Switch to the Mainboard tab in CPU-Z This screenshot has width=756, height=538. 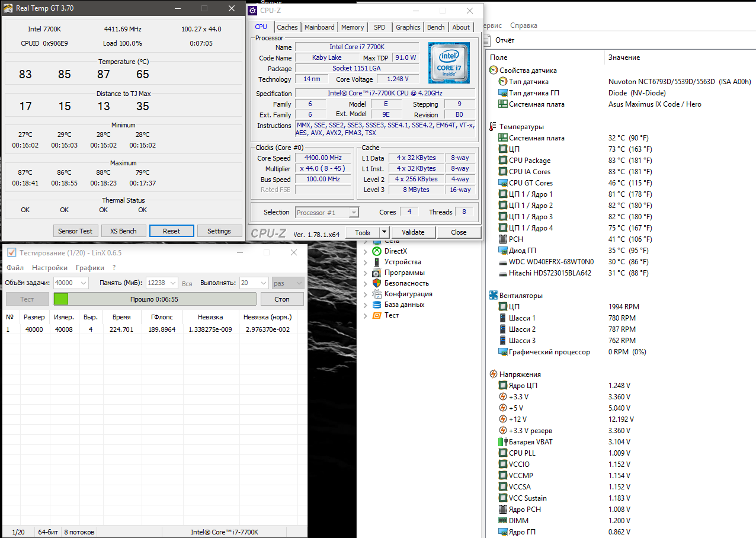(x=319, y=27)
